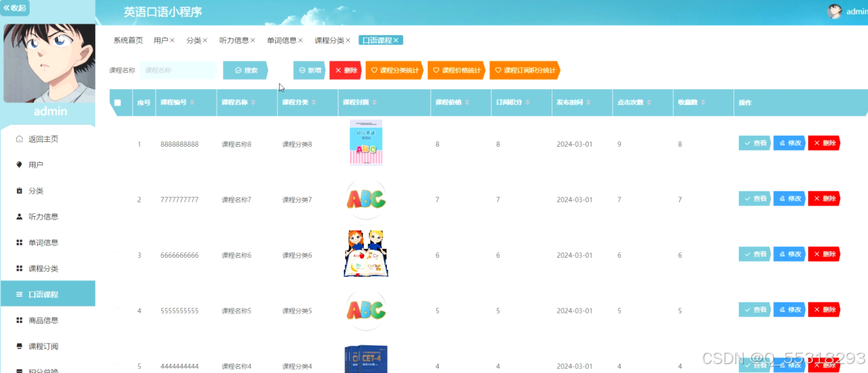This screenshot has width=868, height=373.
Task: Open 课程价格统计 statistics
Action: 456,70
